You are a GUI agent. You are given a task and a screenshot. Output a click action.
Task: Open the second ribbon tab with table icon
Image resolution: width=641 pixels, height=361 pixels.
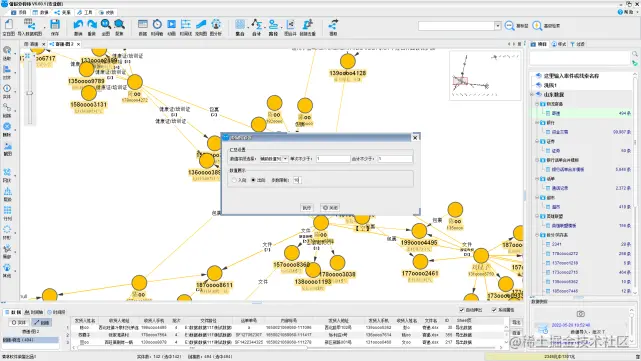coord(41,13)
